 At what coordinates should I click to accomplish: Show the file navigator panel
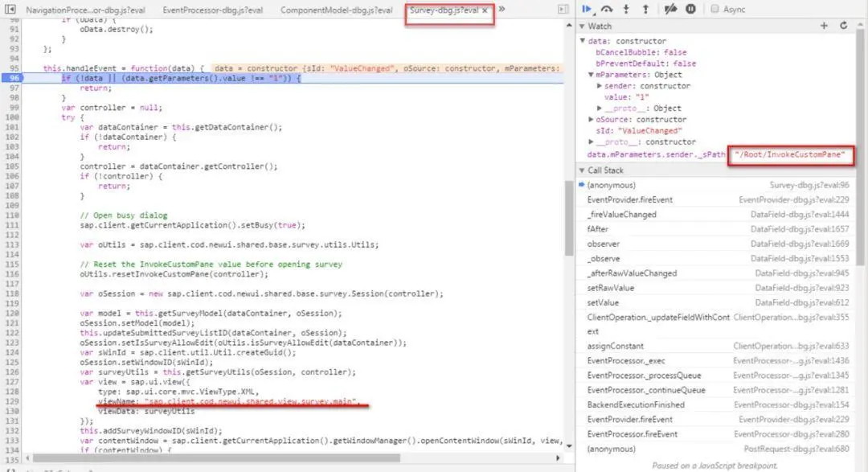10,10
